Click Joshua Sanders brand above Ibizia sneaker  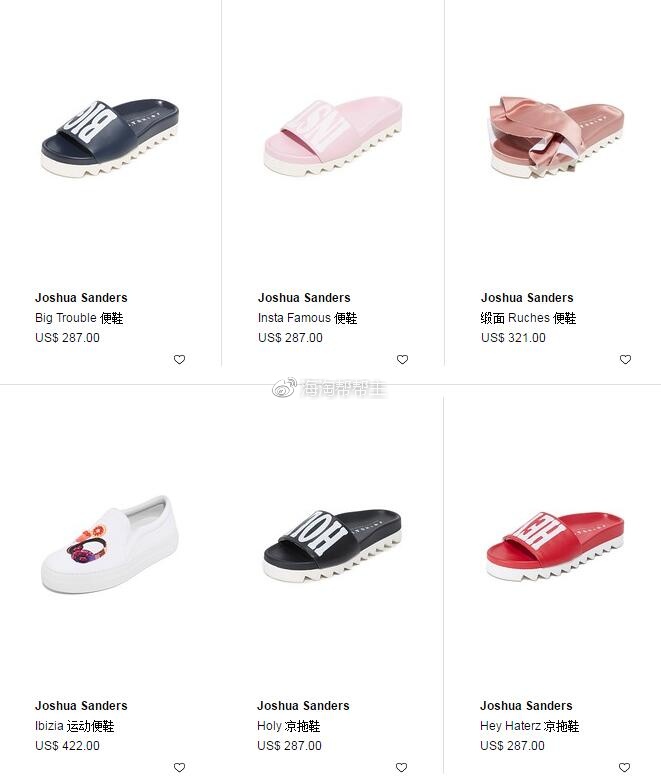coord(81,706)
